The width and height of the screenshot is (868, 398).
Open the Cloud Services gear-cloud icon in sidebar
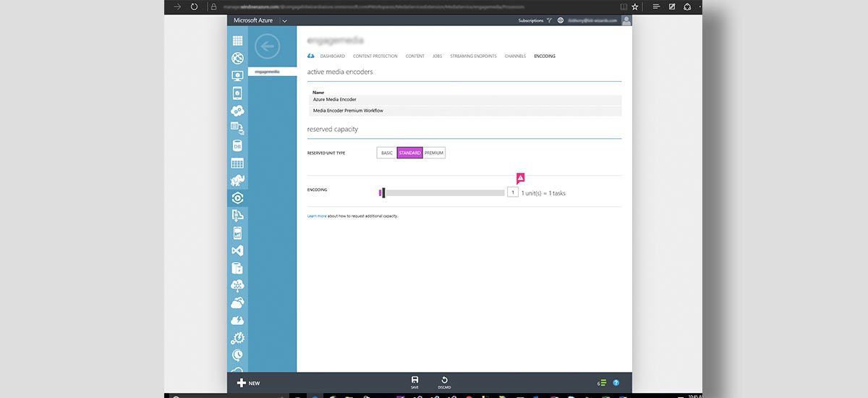(237, 111)
